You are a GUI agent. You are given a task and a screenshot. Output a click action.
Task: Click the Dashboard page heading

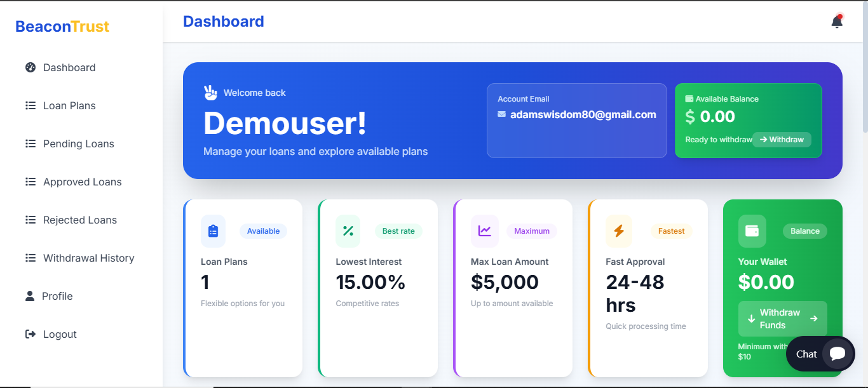[224, 22]
